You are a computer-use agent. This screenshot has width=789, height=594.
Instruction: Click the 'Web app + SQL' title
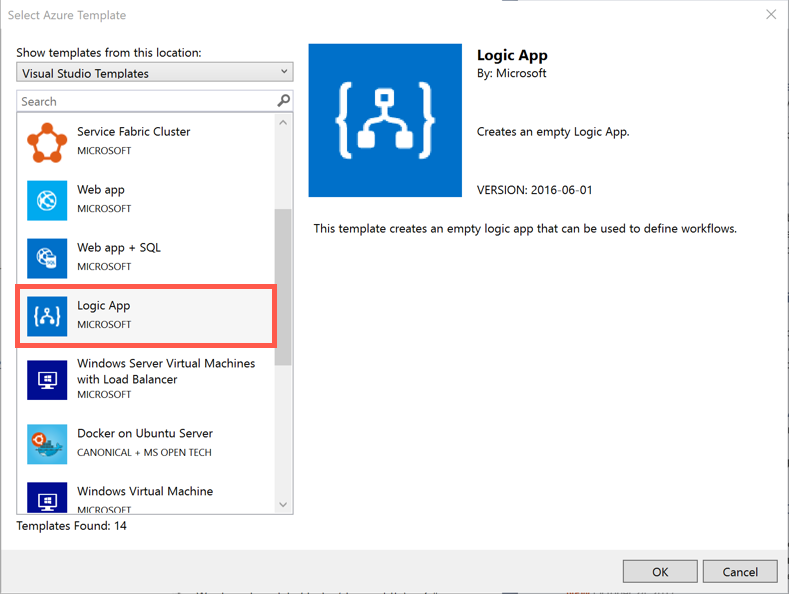119,248
